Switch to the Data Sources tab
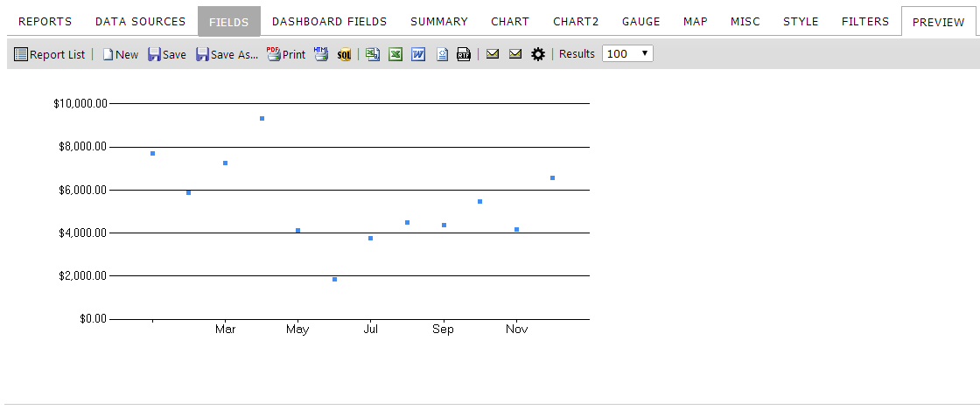 [141, 21]
